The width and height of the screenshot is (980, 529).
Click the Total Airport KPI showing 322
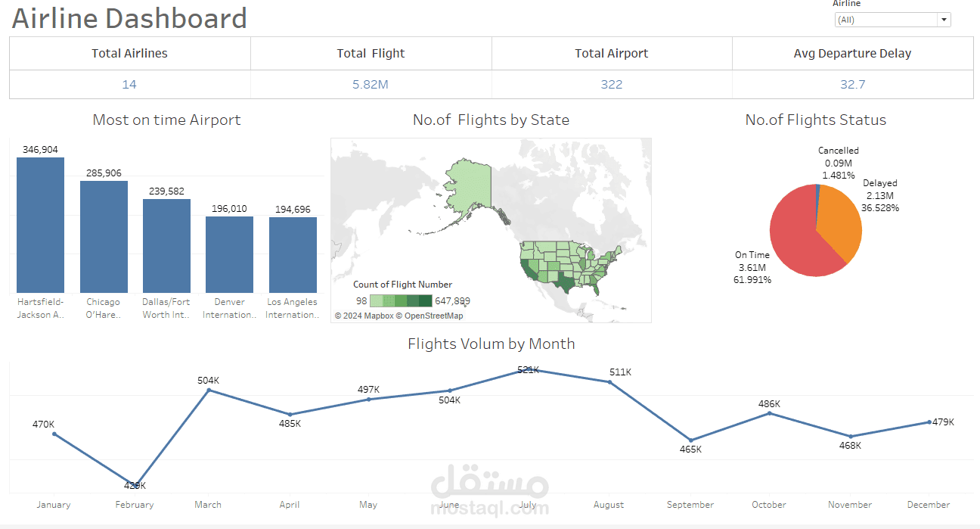612,84
